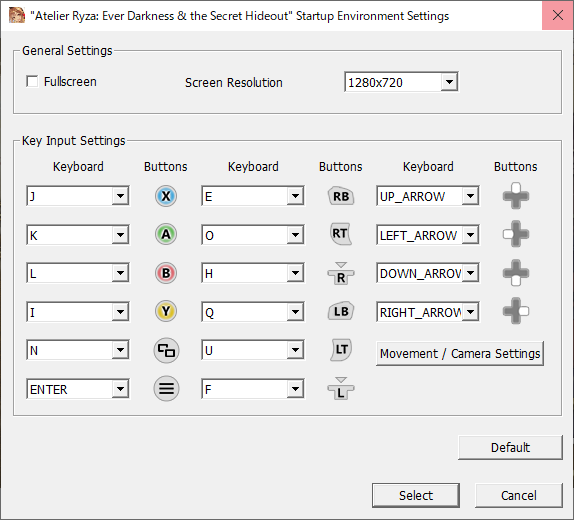
Task: Click the blue X button icon
Action: pyautogui.click(x=166, y=196)
